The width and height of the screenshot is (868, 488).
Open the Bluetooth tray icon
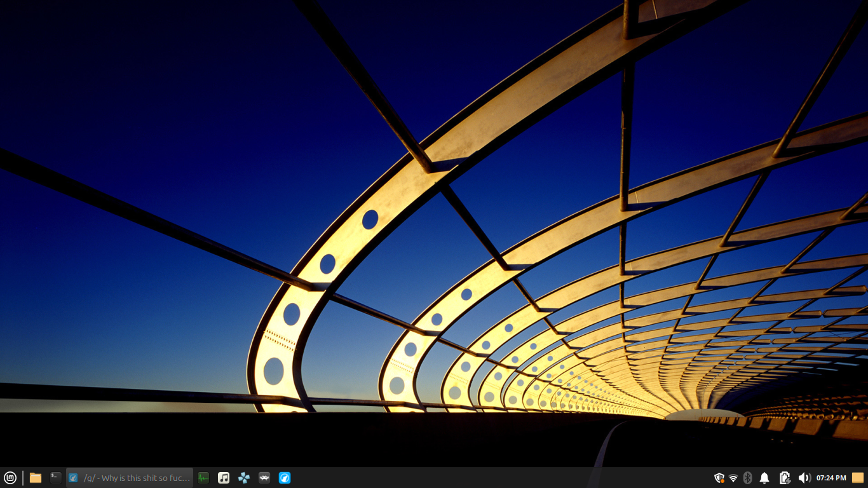pos(748,478)
